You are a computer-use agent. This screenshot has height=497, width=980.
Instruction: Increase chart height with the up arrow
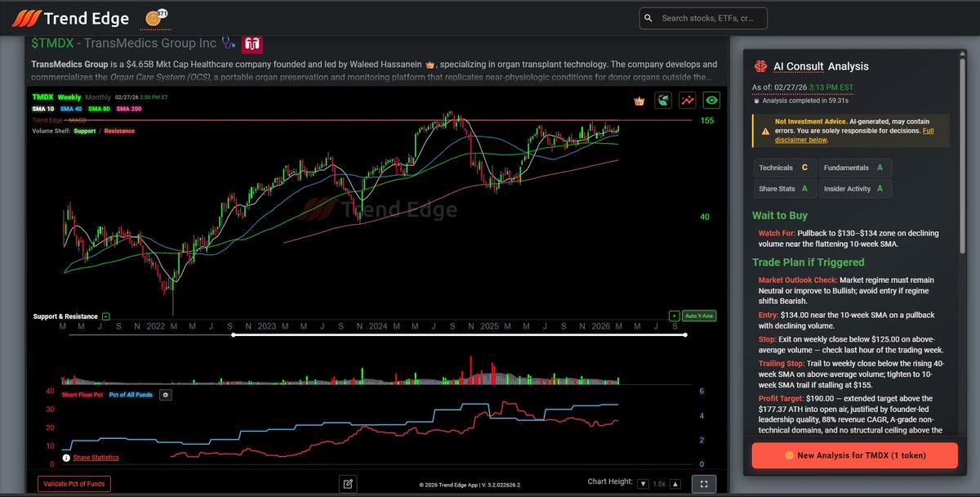[675, 484]
